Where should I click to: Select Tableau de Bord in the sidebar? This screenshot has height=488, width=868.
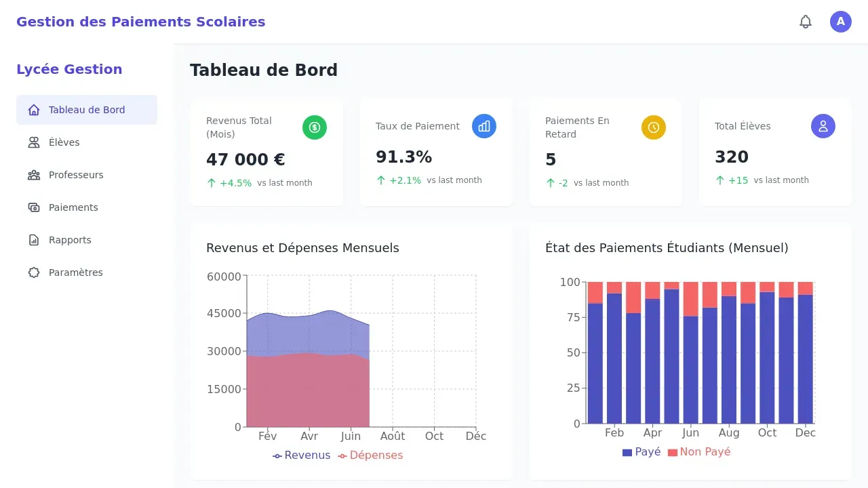point(87,109)
